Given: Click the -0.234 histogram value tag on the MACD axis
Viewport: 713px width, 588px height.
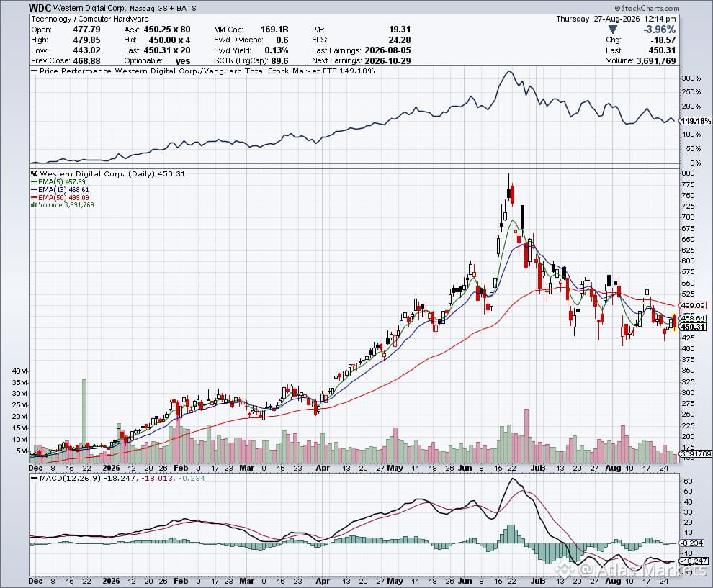Looking at the screenshot, I should pyautogui.click(x=692, y=543).
